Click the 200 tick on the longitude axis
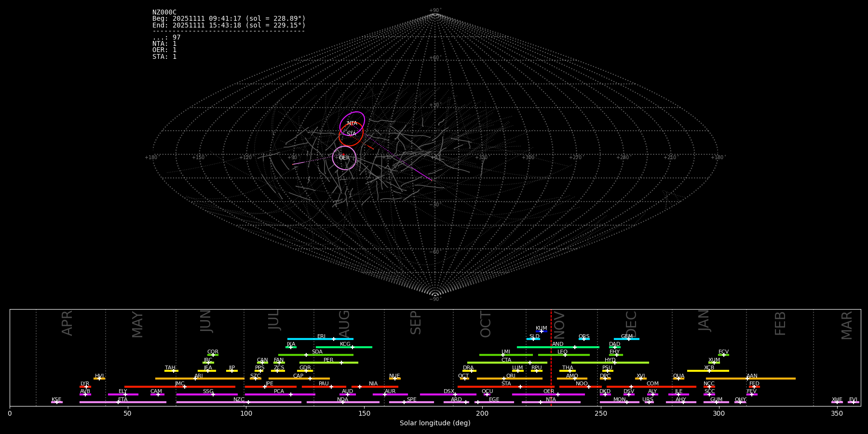This screenshot has height=434, width=868. [482, 413]
